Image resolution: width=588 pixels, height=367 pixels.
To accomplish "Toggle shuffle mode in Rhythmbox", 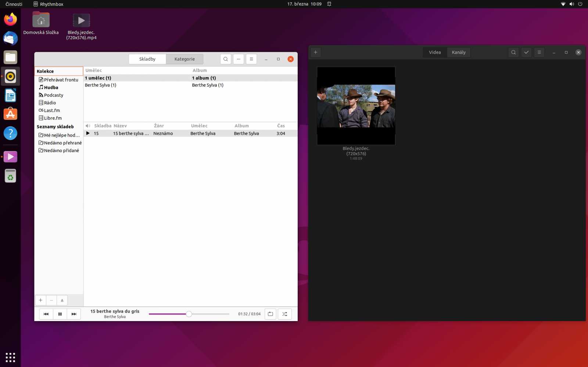I will 285,314.
